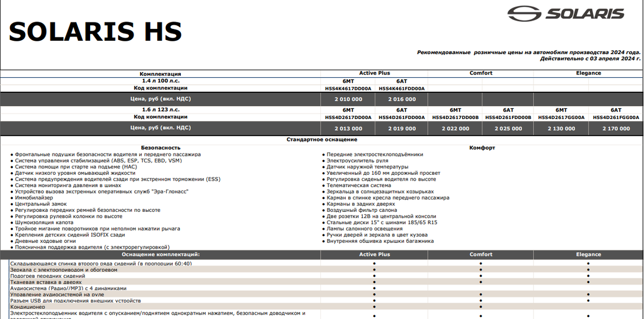Image resolution: width=644 pixels, height=319 pixels.
Task: Select the price 2 016 000
Action: click(x=401, y=99)
